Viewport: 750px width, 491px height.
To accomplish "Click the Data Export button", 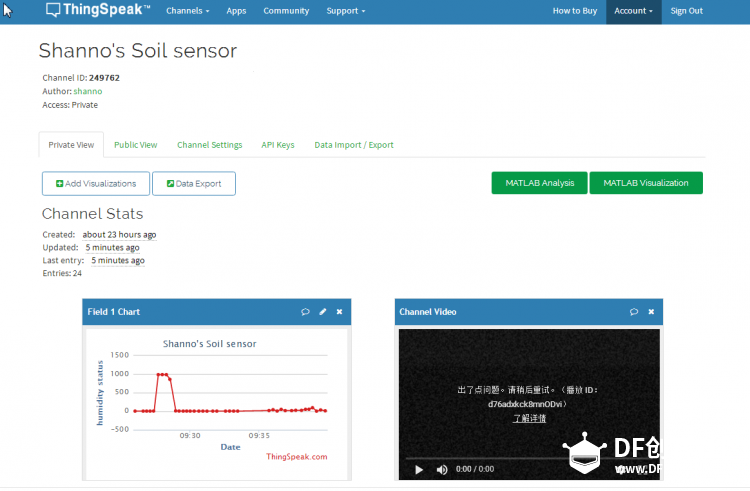I will click(194, 184).
